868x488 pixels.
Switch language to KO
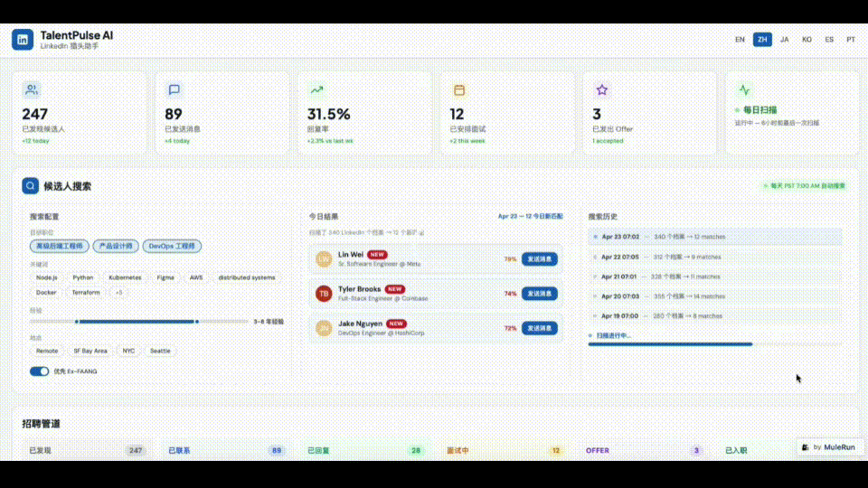click(807, 39)
